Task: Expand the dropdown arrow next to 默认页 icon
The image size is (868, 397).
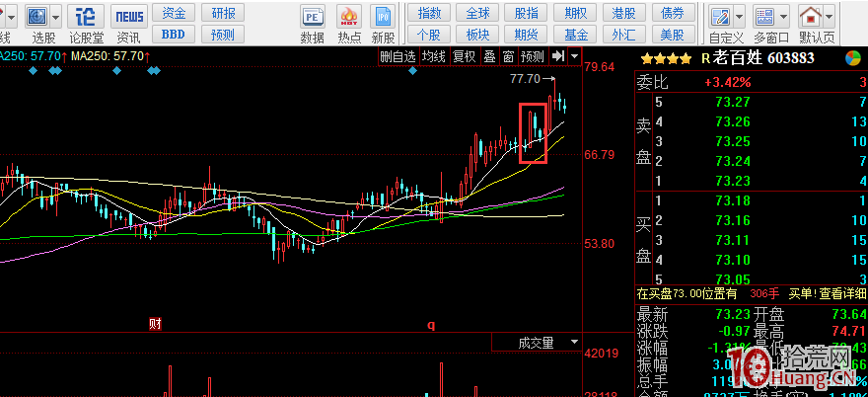Action: (x=829, y=17)
